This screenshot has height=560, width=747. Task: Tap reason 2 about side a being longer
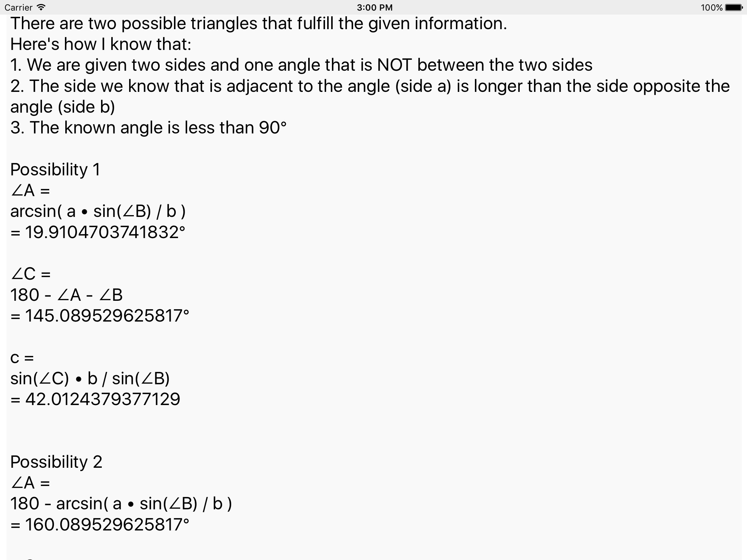point(370,86)
